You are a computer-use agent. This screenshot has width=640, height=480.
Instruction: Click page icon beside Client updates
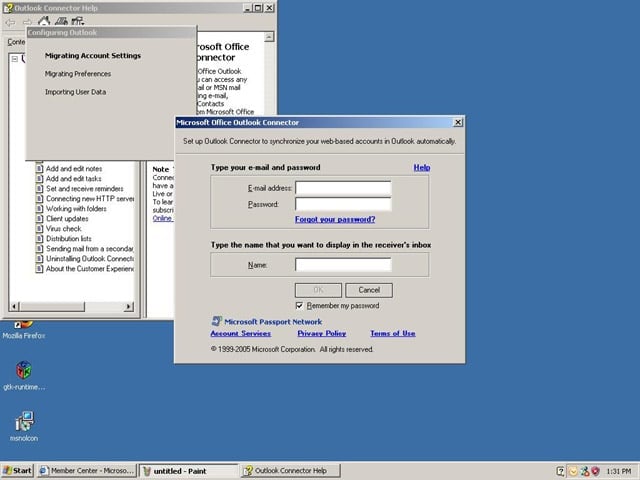39,219
